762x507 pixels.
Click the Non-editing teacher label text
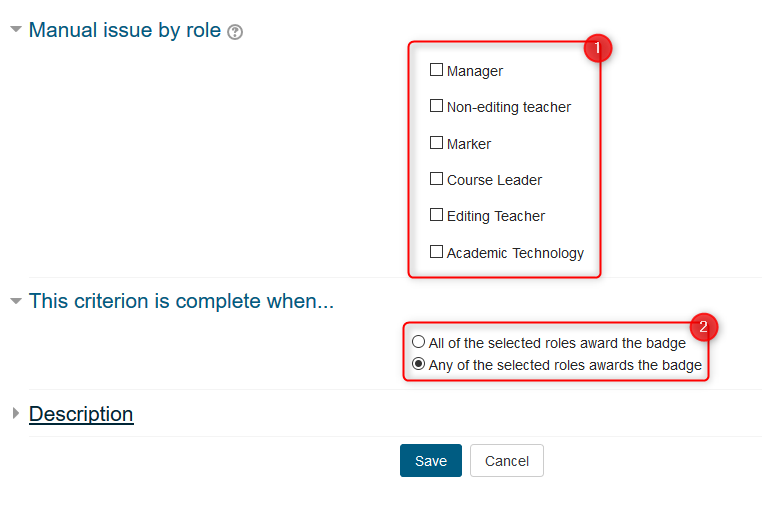click(508, 107)
